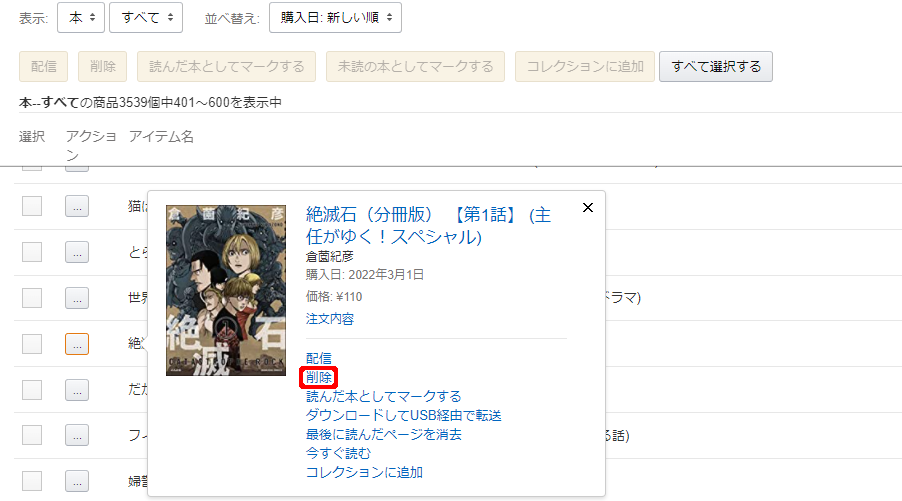Tick the checkbox for the だか row
Image resolution: width=902 pixels, height=501 pixels.
pyautogui.click(x=32, y=390)
